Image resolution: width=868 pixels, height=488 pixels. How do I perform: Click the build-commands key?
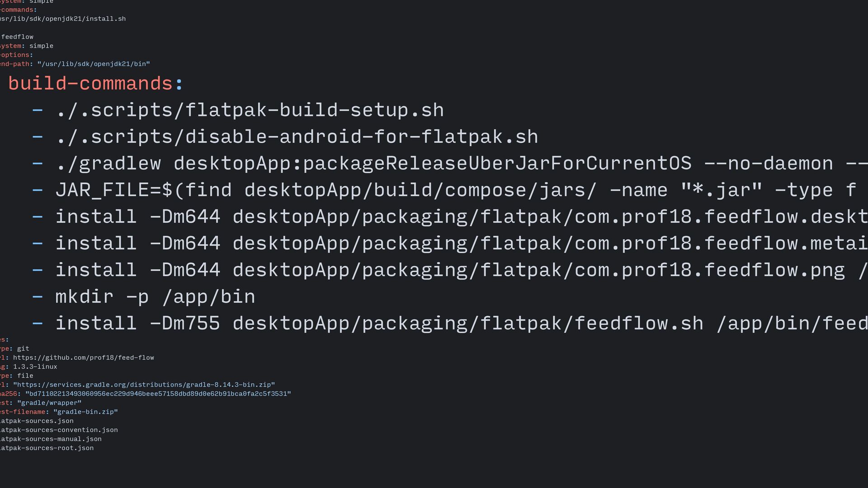coord(90,84)
